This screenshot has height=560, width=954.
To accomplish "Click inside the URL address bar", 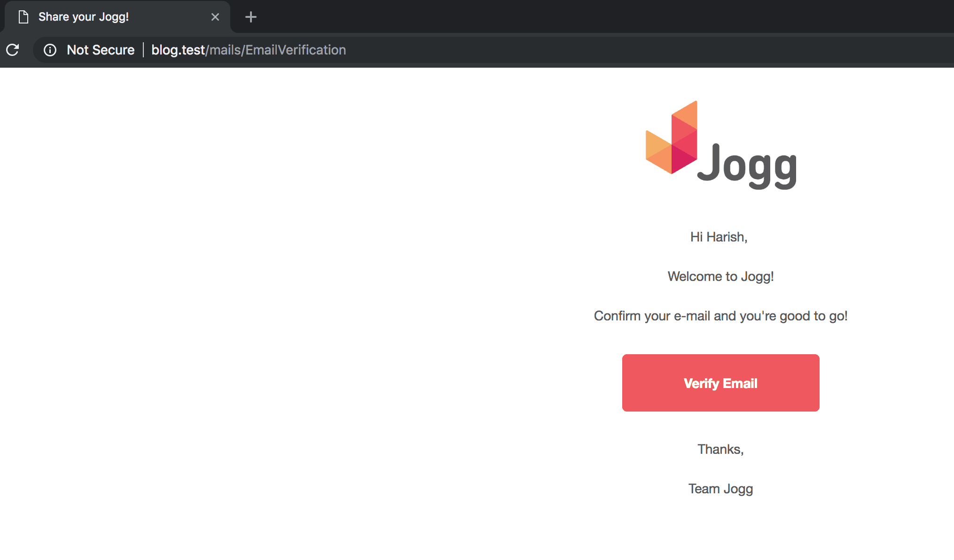I will click(423, 50).
